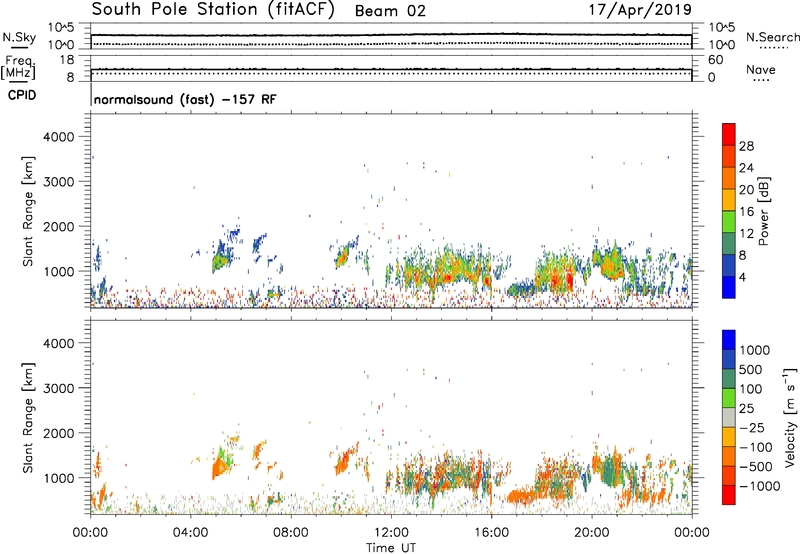The width and height of the screenshot is (800, 554).
Task: Click the 05:00 orange echo patch in velocity panel
Action: 220,466
